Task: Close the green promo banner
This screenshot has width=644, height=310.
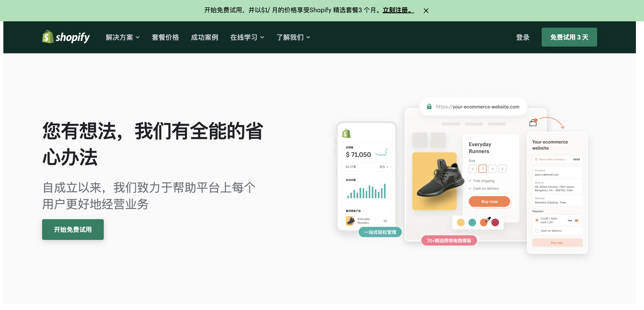Action: point(426,11)
